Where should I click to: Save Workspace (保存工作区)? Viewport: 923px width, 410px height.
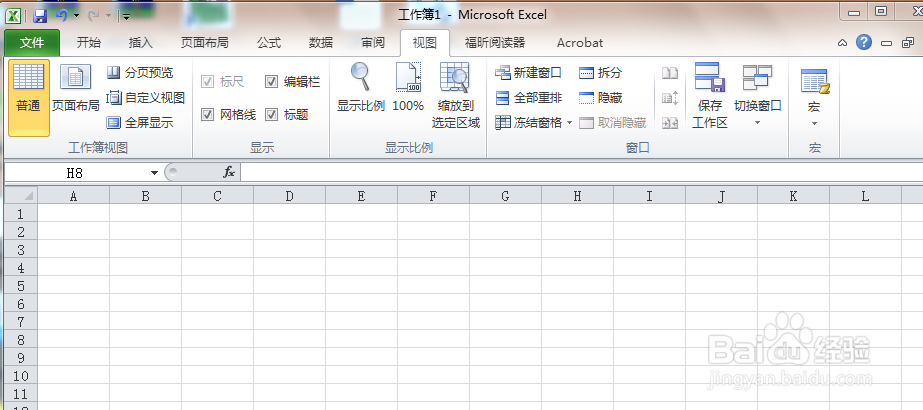[709, 95]
